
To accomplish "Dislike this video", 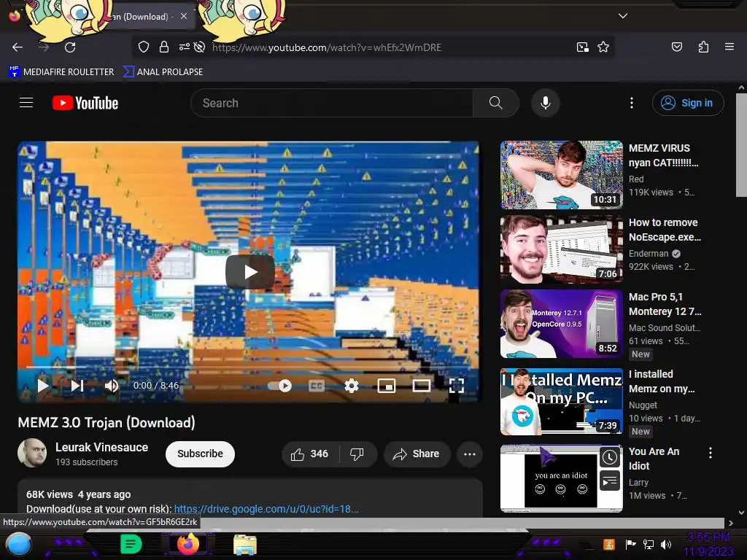I will [357, 454].
